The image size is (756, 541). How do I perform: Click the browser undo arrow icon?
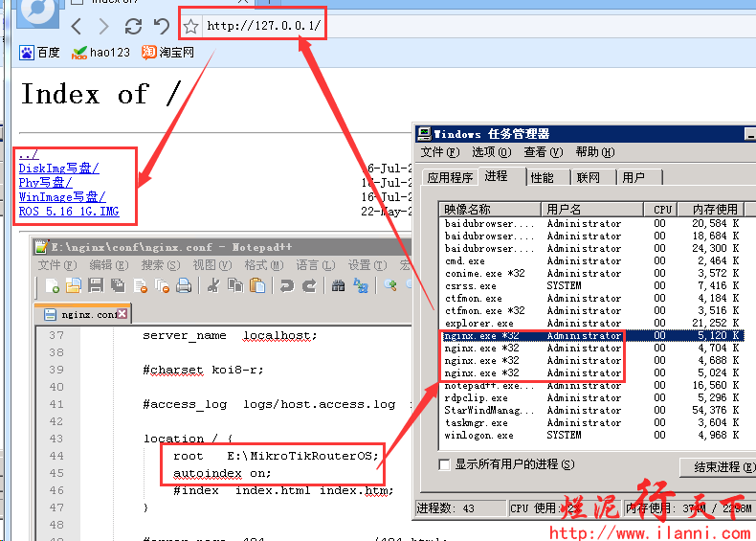point(161,26)
